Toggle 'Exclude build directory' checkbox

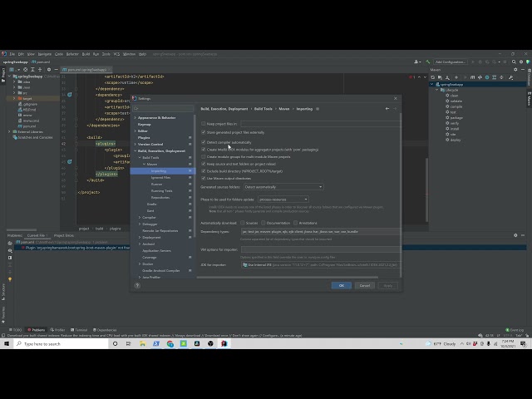tap(203, 171)
